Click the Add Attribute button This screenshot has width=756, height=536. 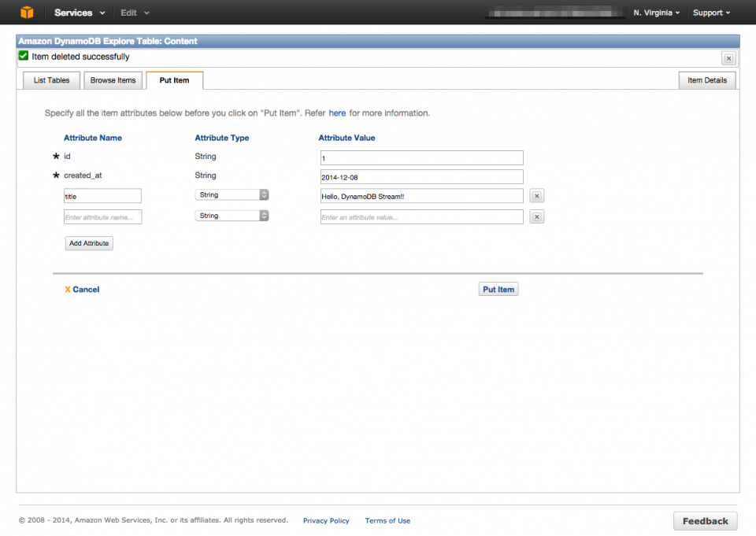(x=89, y=243)
